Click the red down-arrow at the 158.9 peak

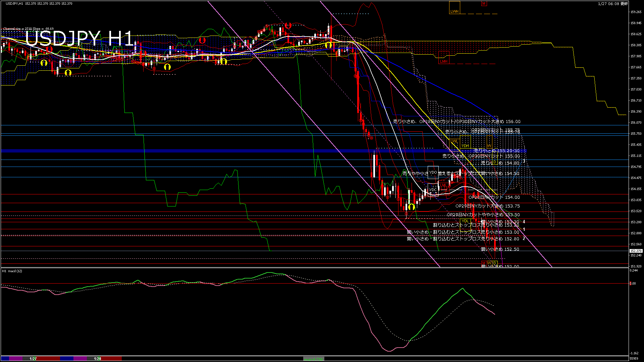pyautogui.click(x=287, y=25)
